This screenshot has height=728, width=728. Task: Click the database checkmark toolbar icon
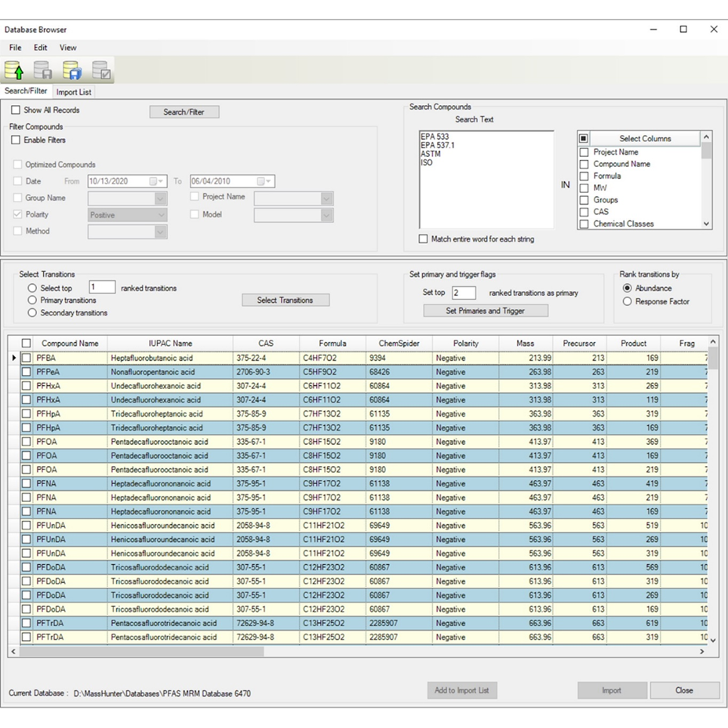[x=101, y=71]
